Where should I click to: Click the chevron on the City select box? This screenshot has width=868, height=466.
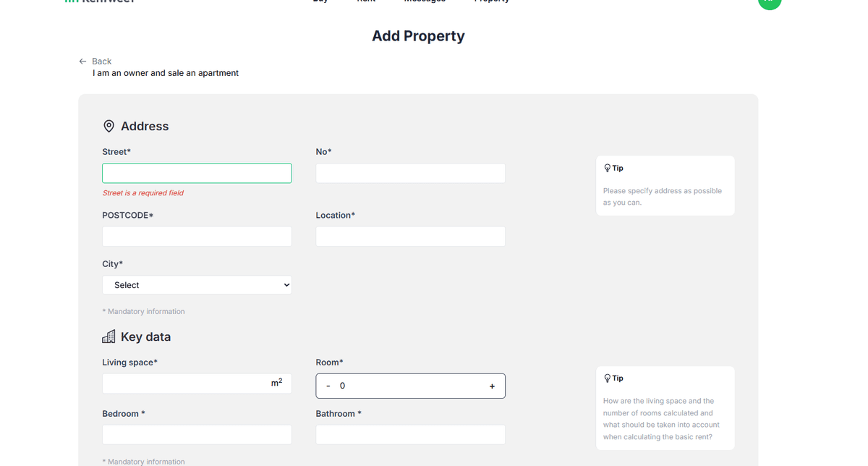[285, 284]
